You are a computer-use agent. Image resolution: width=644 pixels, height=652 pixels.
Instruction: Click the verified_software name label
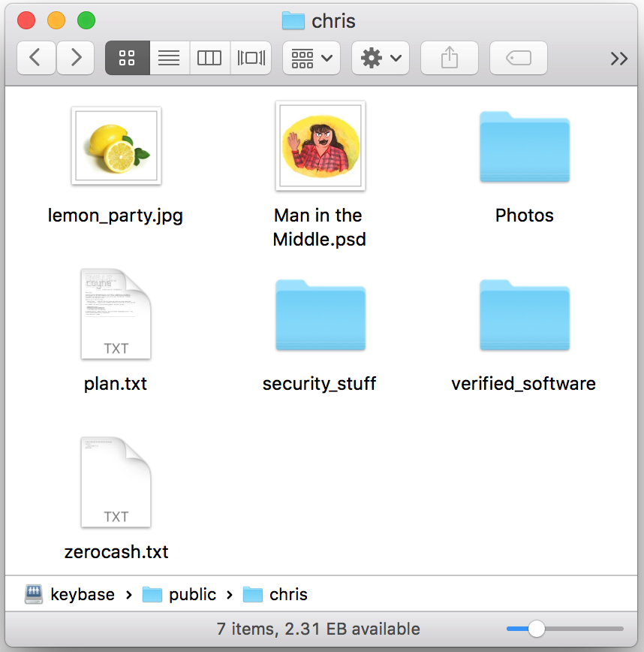click(523, 384)
